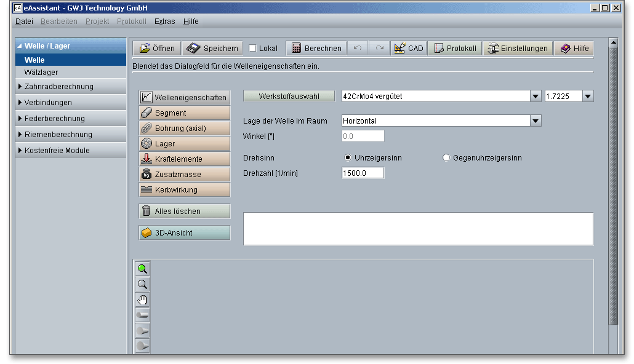Select the pan hand tool
Screen dimensions: 634x364
pyautogui.click(x=142, y=300)
